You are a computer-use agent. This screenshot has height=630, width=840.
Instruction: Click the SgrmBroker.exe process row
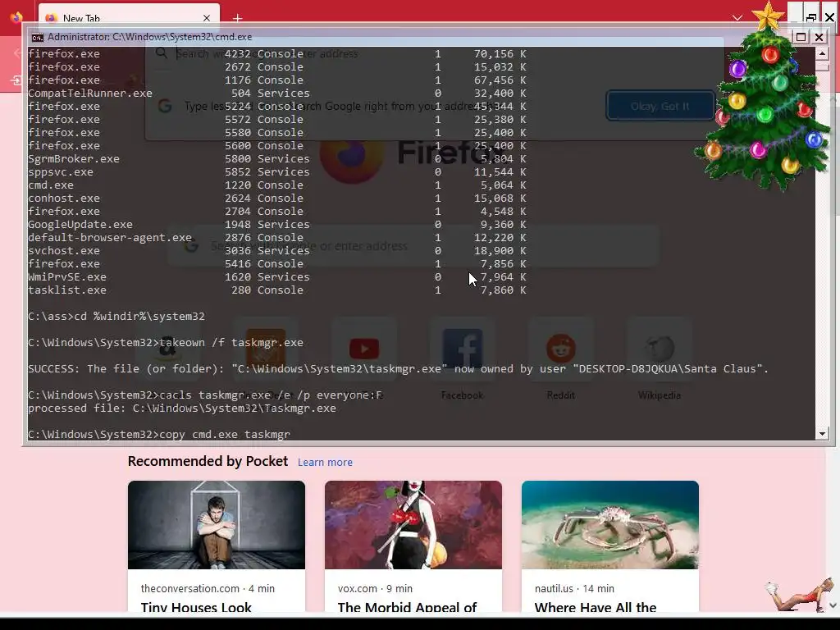click(x=276, y=158)
